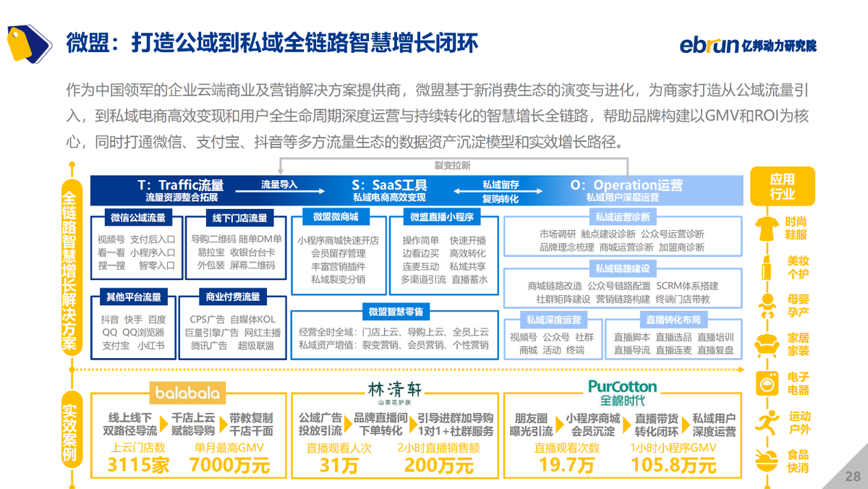Click the PurCotton brand logo
The image size is (868, 489).
(x=622, y=393)
